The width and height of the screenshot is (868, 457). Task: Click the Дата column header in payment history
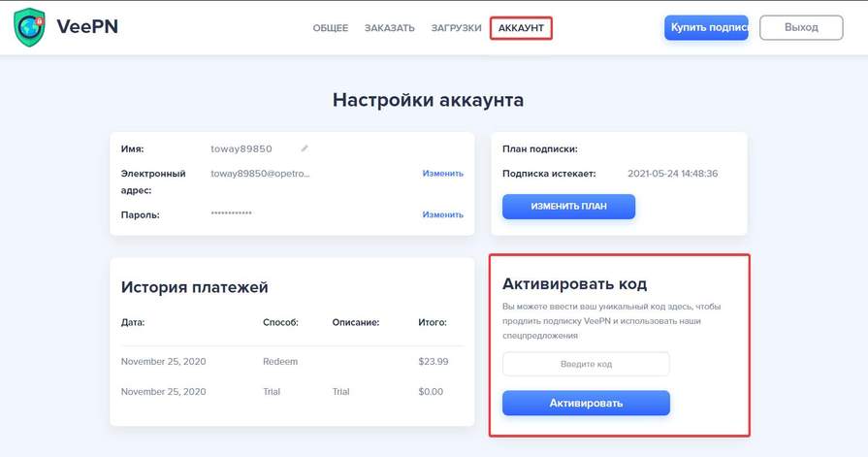click(x=133, y=322)
